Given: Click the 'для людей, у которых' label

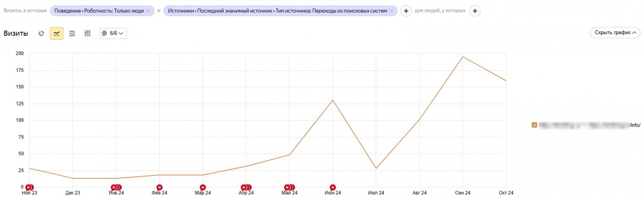Looking at the screenshot, I should tap(440, 11).
